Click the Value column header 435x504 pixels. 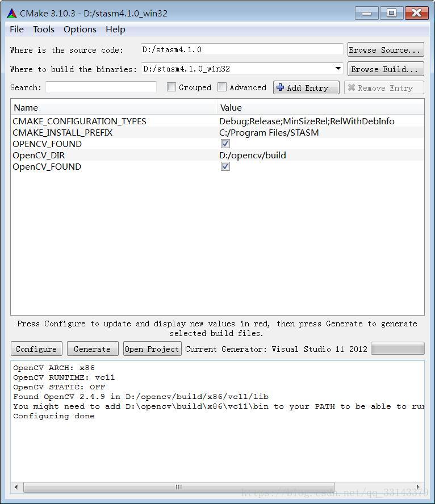(320, 107)
